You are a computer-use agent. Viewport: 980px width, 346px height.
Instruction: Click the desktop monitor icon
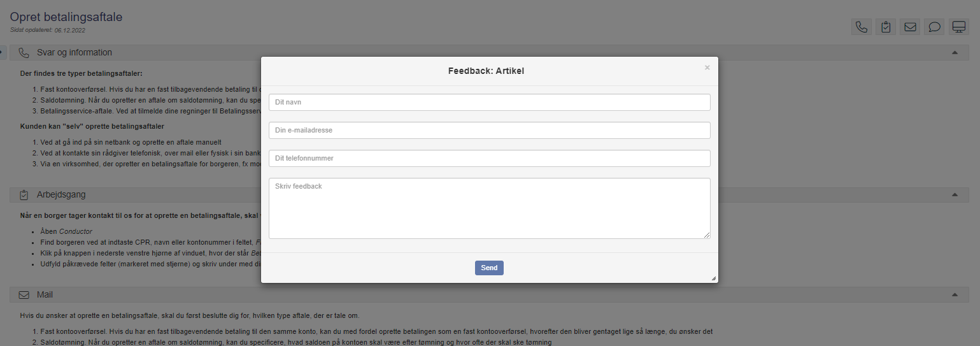click(x=958, y=27)
